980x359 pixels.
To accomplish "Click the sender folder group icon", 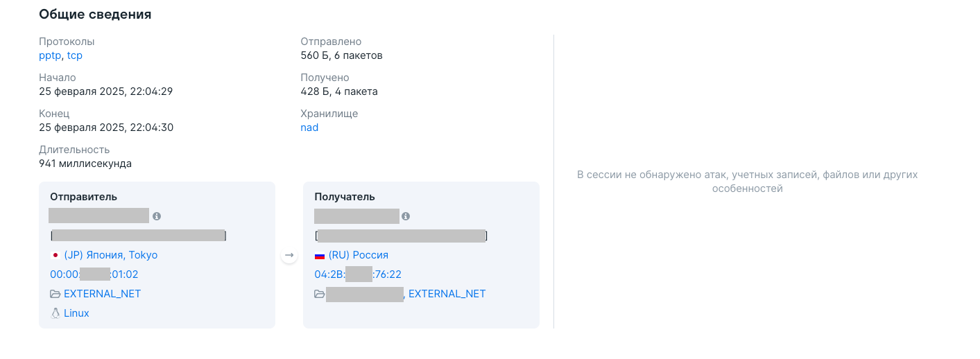I will tap(55, 294).
